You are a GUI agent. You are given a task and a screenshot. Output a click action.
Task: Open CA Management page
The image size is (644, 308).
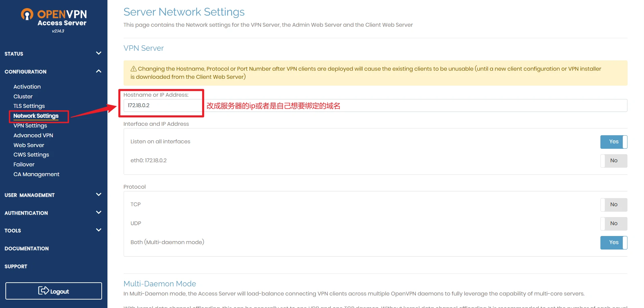(x=36, y=174)
